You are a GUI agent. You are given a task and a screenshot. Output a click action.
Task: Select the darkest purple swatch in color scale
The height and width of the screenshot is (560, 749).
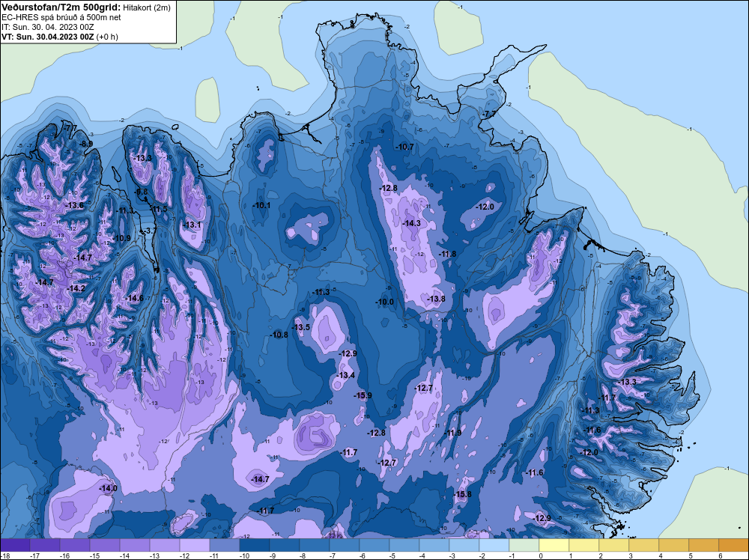click(15, 545)
